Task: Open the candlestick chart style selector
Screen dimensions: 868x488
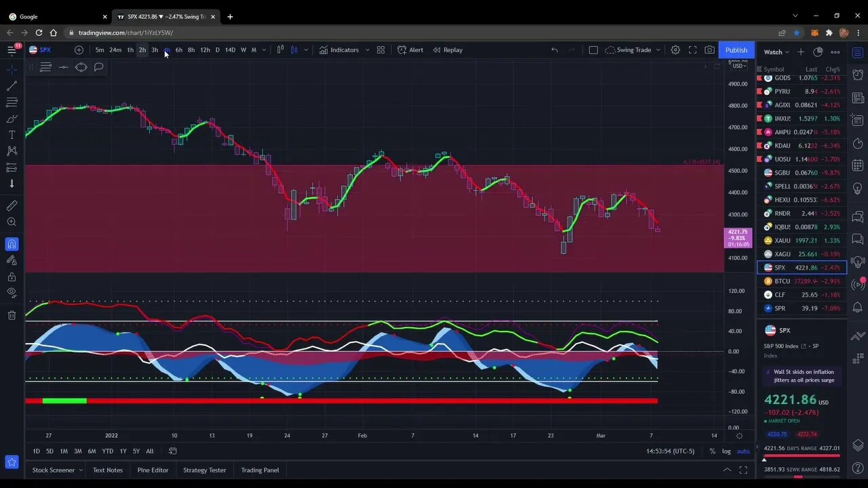Action: [294, 49]
